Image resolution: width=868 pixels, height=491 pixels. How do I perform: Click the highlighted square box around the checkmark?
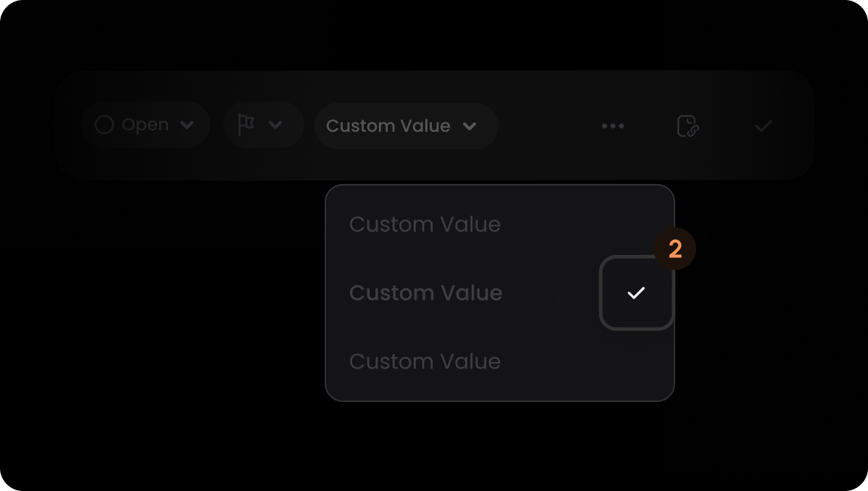(x=637, y=293)
